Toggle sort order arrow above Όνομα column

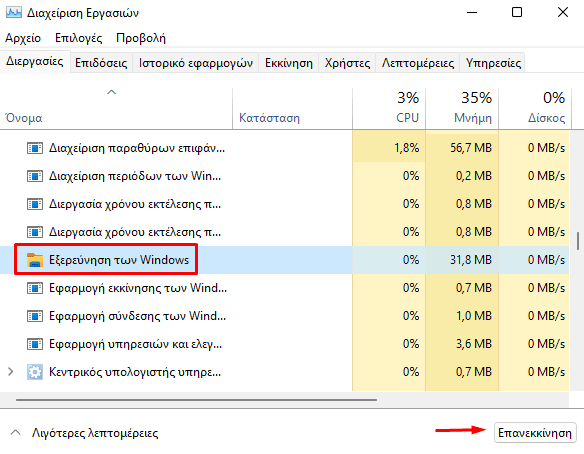(111, 92)
